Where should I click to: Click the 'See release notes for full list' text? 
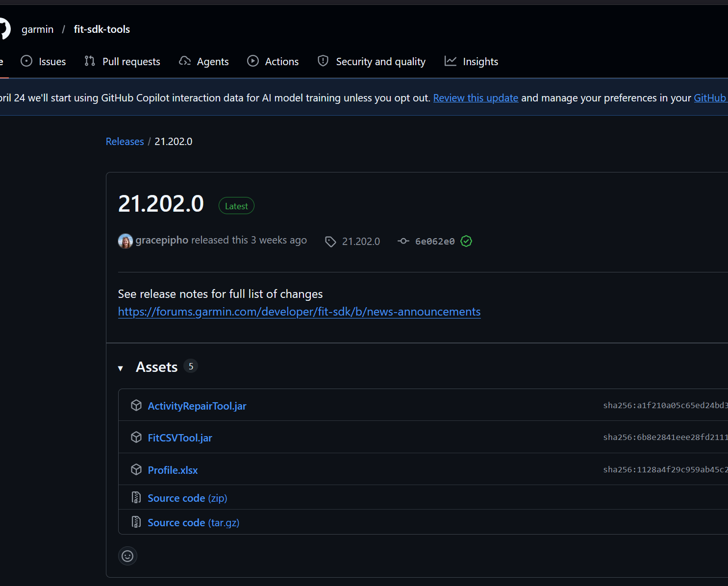(x=221, y=294)
